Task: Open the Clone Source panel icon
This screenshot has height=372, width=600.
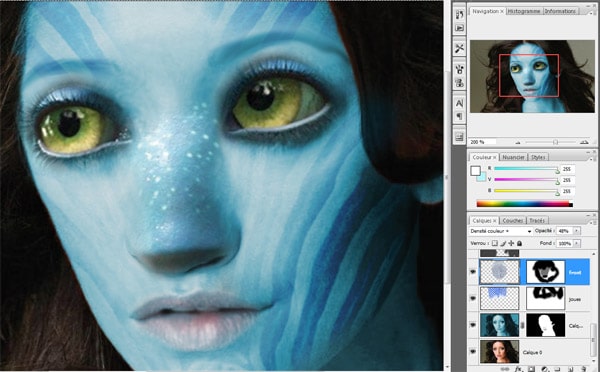Action: (x=459, y=83)
